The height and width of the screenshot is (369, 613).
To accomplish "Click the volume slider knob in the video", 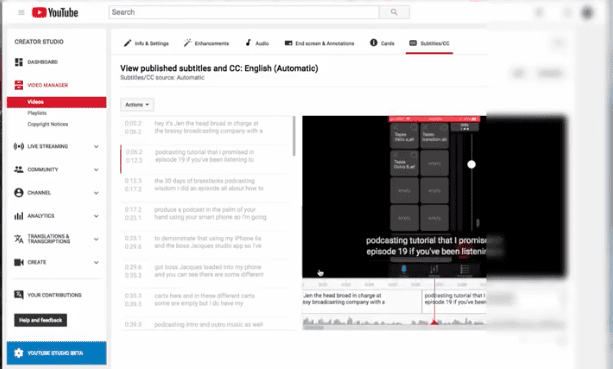I will pos(471,165).
